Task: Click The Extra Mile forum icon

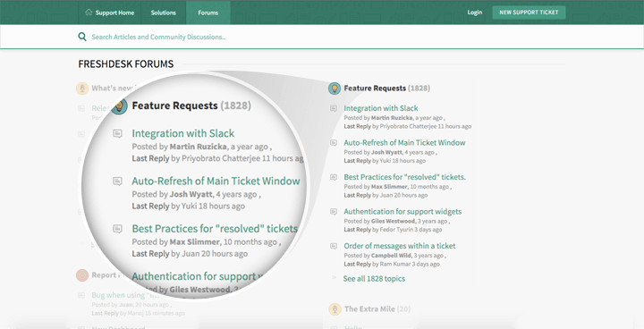Action: tap(335, 309)
